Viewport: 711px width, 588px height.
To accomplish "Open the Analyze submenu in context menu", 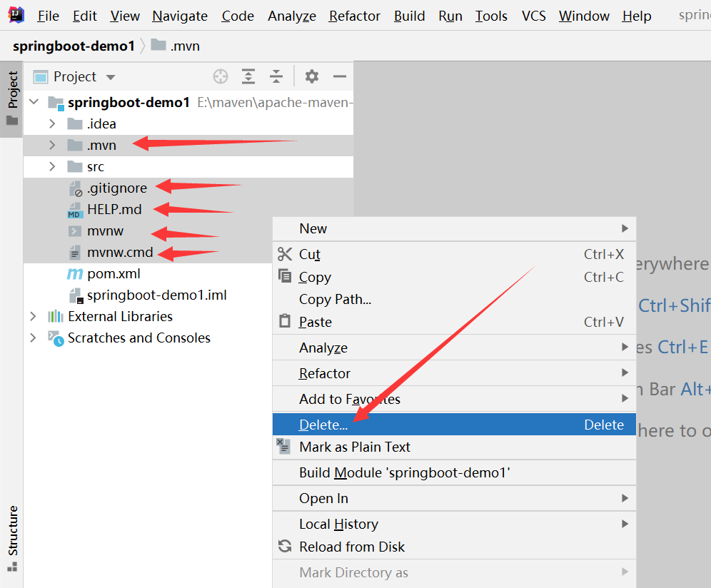I will pyautogui.click(x=454, y=348).
